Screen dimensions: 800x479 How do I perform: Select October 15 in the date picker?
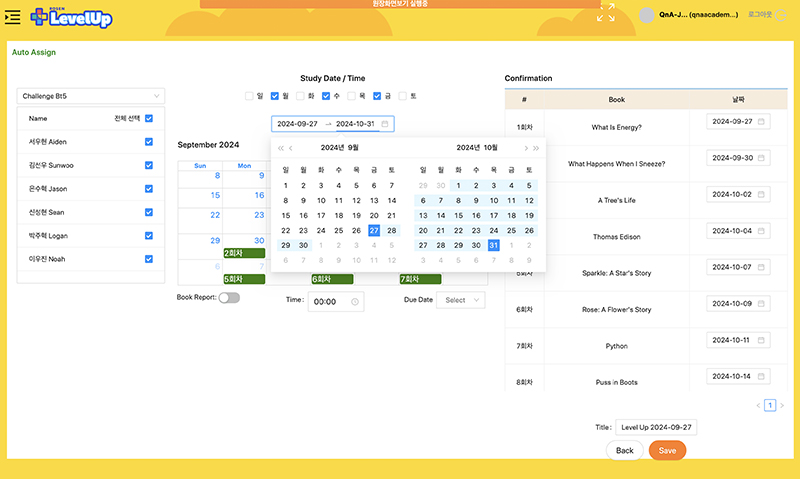[x=459, y=215]
